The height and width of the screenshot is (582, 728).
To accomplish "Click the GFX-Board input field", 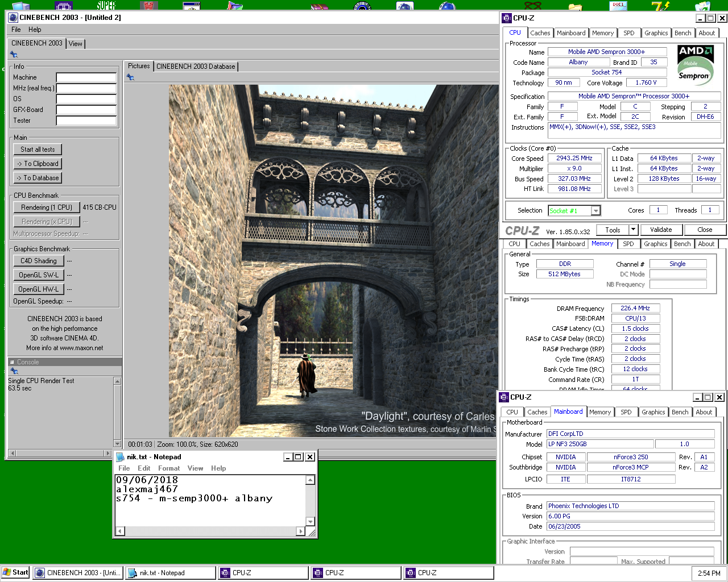I will (86, 110).
